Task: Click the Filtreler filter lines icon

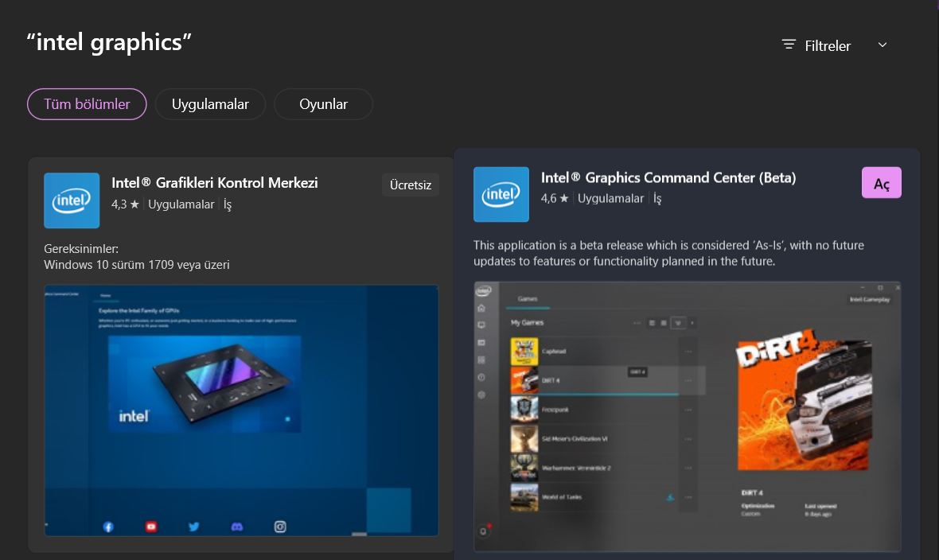Action: tap(789, 45)
